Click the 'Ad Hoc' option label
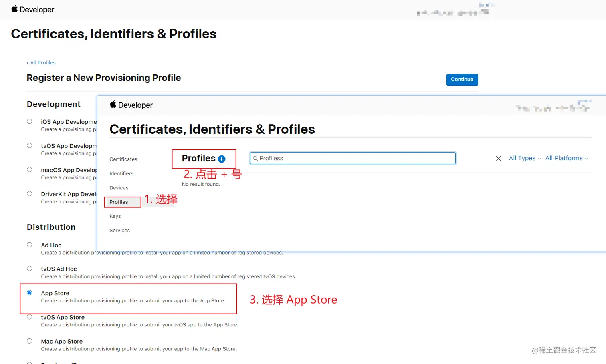 coord(51,245)
